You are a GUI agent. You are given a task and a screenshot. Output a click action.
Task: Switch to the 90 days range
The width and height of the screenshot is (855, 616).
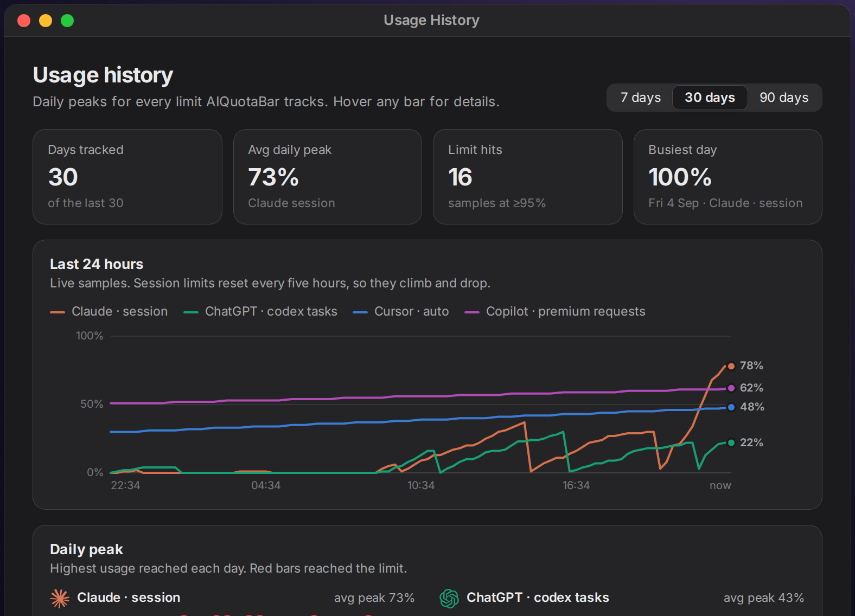(x=784, y=98)
